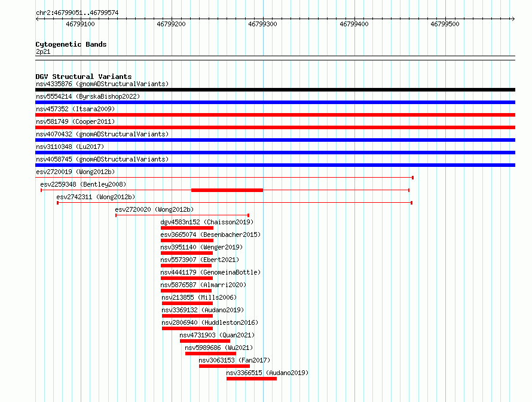The image size is (532, 402).
Task: Click the blue nsv4058745 variant bar
Action: [x=275, y=165]
